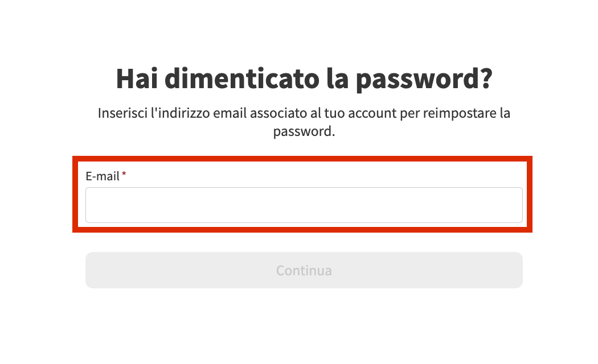Image resolution: width=598 pixels, height=364 pixels.
Task: Click "password." on the description's second line
Action: pos(304,131)
